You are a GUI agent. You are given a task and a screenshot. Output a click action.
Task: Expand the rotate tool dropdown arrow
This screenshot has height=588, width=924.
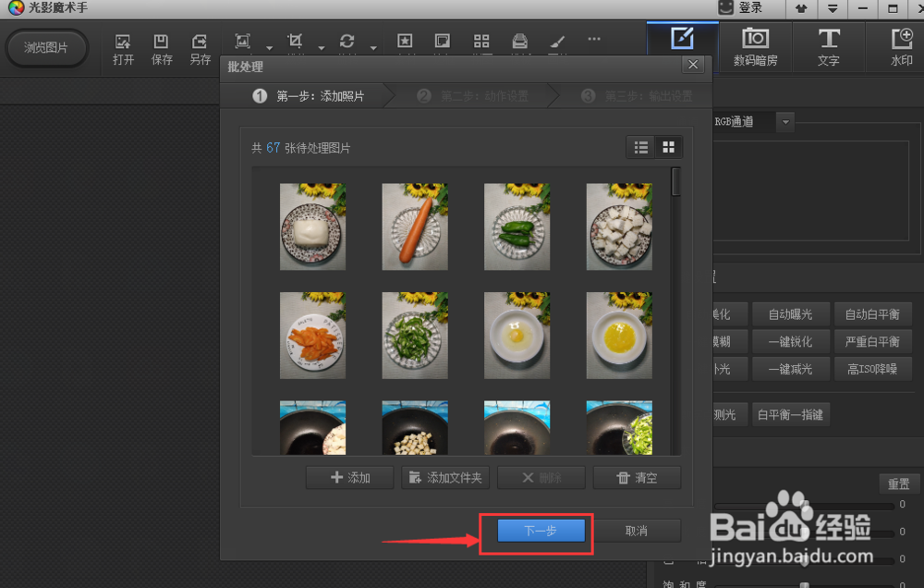coord(373,47)
